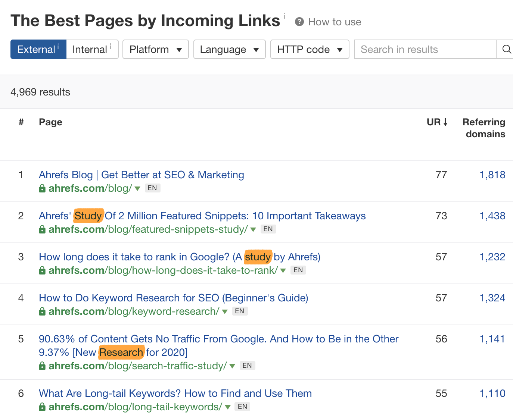Click 1,818 referring domains link
513x420 pixels.
(492, 175)
